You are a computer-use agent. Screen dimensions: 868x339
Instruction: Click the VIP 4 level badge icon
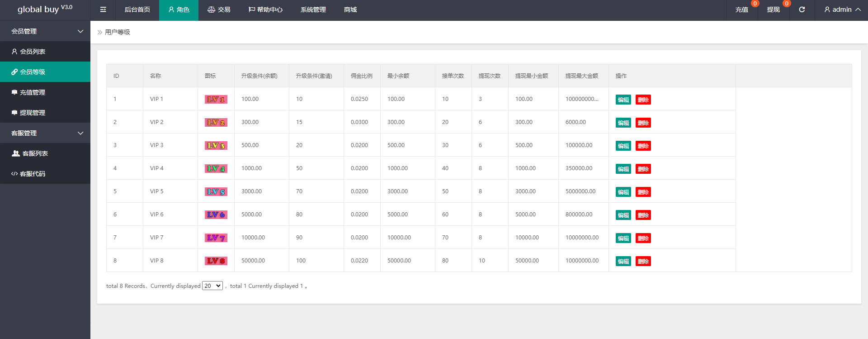pos(216,168)
